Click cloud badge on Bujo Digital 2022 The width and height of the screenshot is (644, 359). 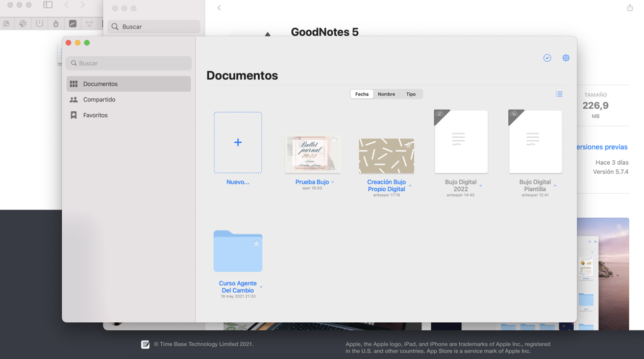pyautogui.click(x=439, y=114)
